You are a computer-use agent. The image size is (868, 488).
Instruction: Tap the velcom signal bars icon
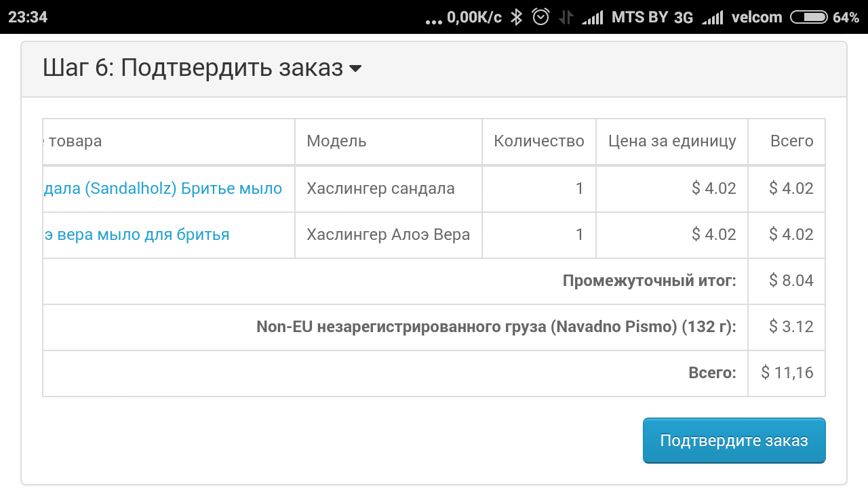coord(712,18)
